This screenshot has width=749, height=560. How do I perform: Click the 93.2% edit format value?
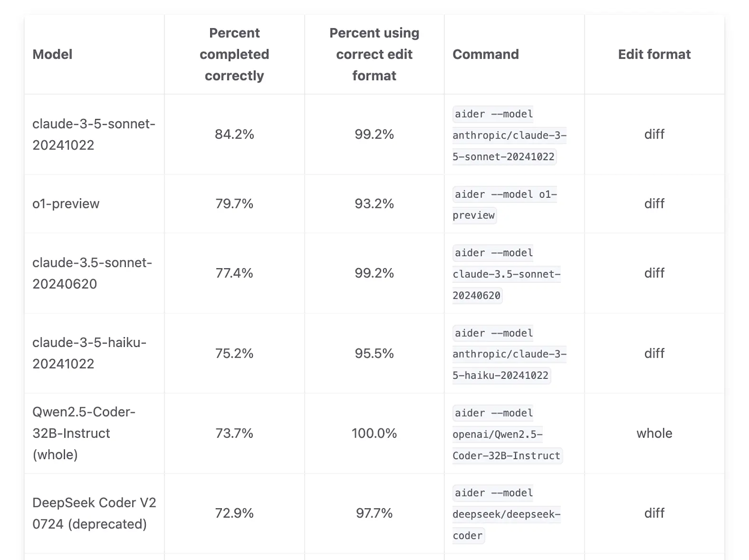pos(374,203)
